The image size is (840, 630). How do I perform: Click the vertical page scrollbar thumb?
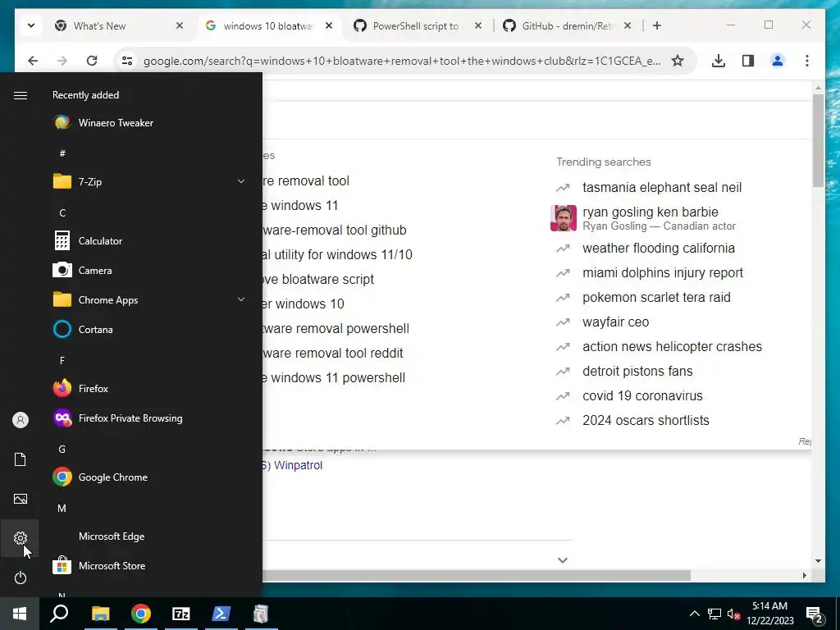coord(818,140)
